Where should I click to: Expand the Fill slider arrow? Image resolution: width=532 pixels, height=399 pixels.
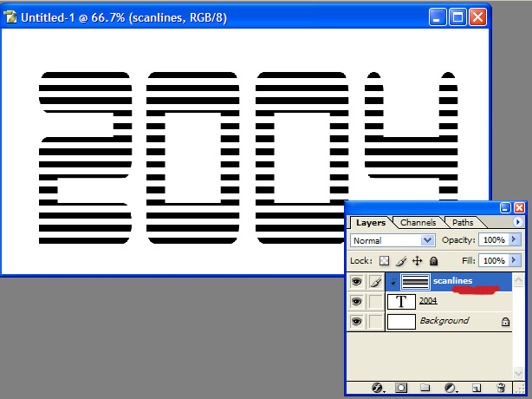pyautogui.click(x=515, y=260)
